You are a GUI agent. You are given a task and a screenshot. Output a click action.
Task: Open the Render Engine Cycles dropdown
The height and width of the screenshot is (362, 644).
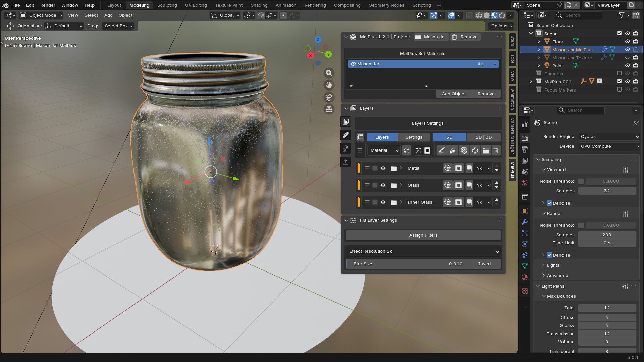click(609, 137)
